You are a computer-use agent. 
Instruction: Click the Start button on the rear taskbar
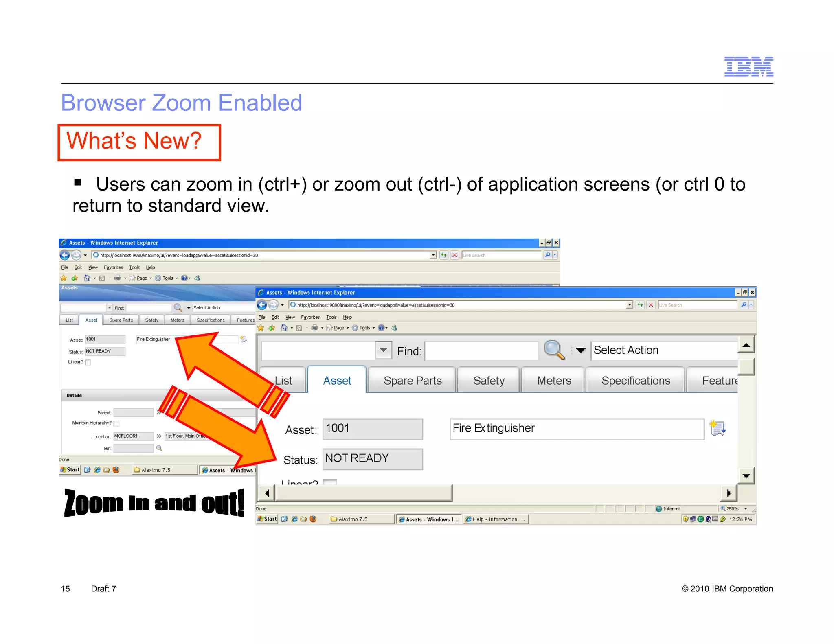point(70,469)
